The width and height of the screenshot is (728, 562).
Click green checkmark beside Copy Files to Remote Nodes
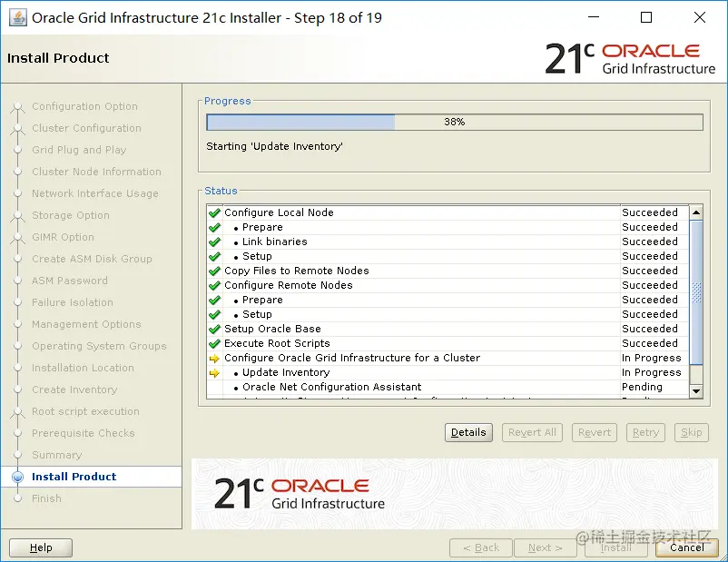point(214,271)
